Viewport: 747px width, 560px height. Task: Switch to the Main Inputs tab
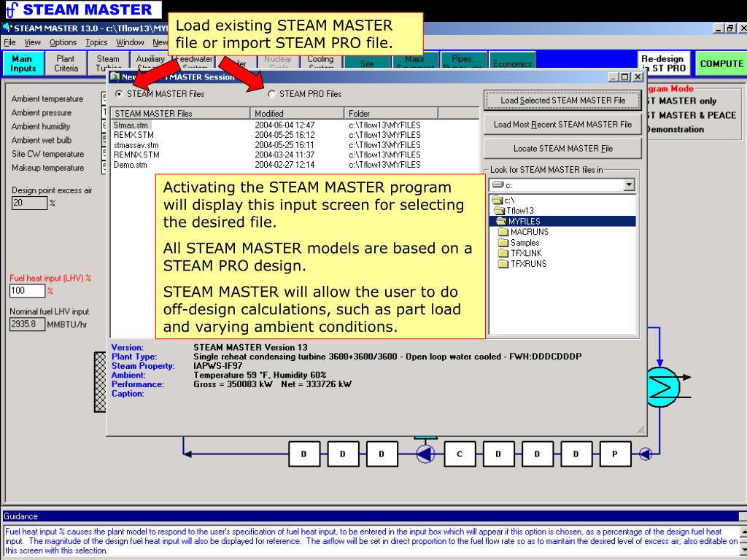[x=23, y=63]
